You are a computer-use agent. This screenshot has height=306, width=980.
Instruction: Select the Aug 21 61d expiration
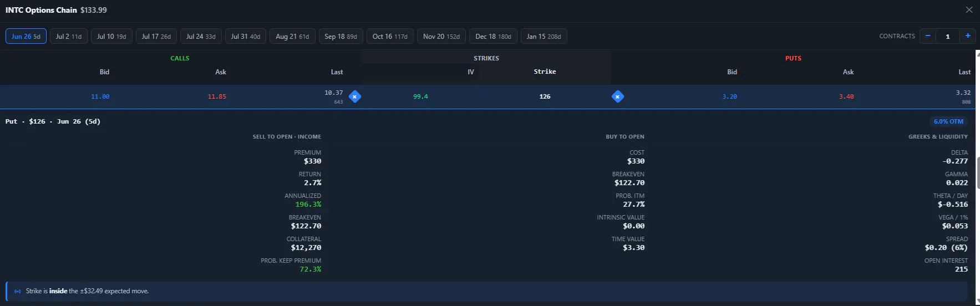[292, 37]
